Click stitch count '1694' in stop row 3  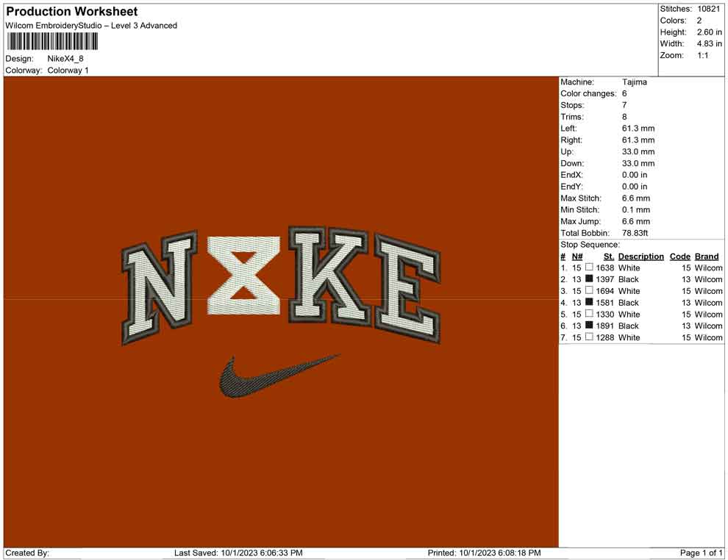[605, 291]
